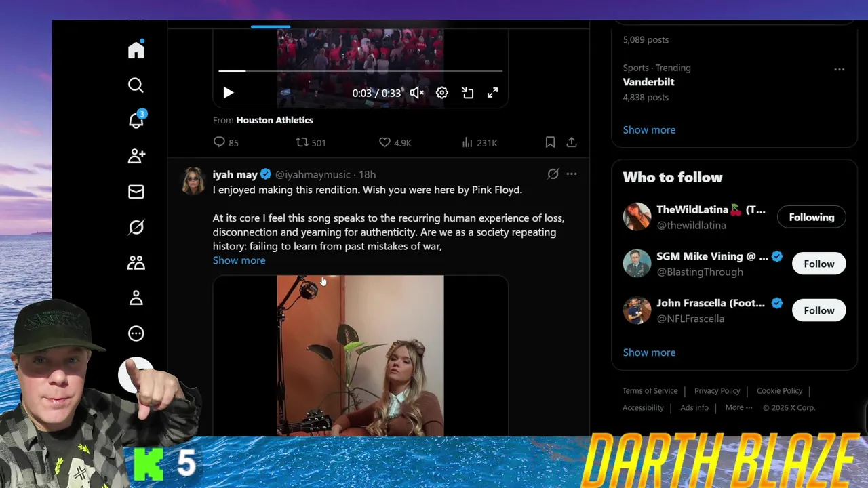View analytics showing 231K views
The image size is (868, 488).
[x=479, y=142]
